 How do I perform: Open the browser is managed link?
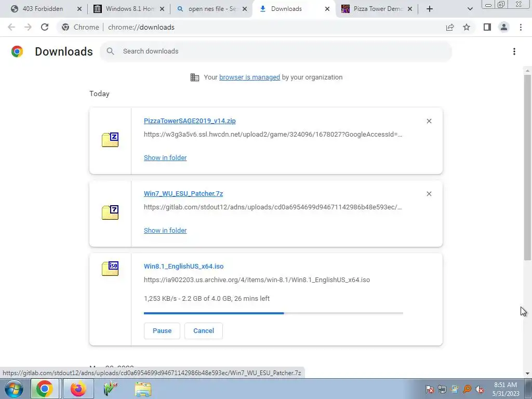tap(250, 77)
